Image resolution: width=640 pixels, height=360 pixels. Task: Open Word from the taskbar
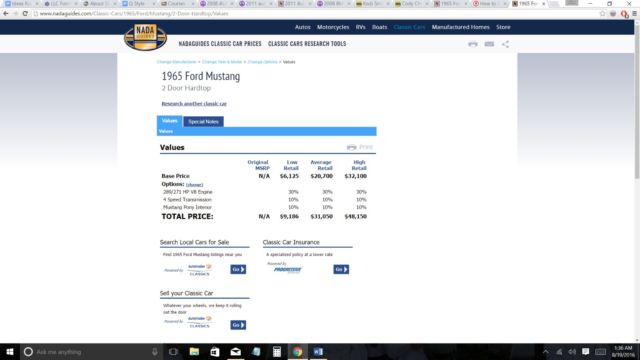pos(318,351)
